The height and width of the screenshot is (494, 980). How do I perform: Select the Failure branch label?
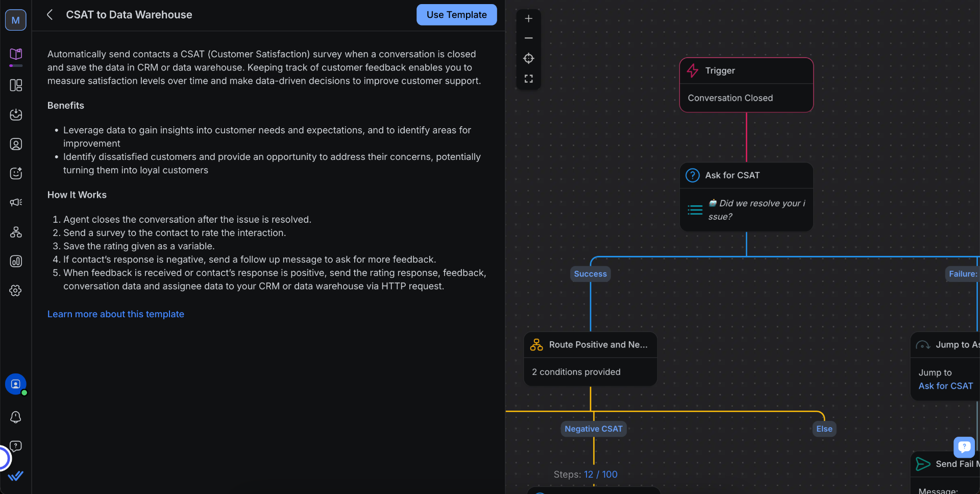tap(963, 274)
